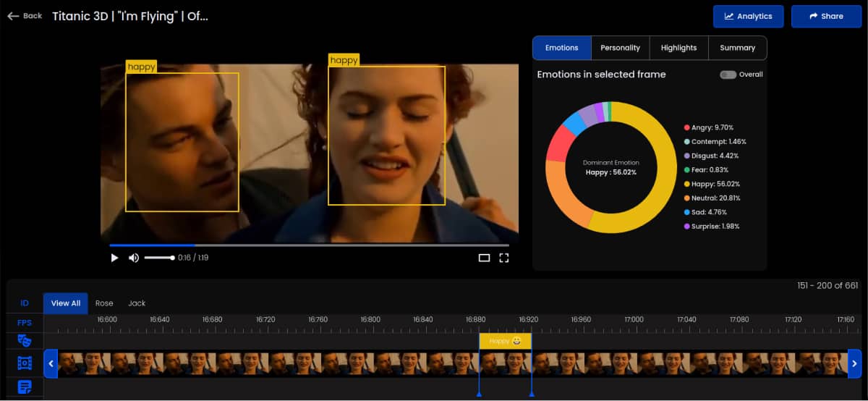Image resolution: width=868 pixels, height=401 pixels.
Task: Click the left timeline selection handle
Action: 479,394
